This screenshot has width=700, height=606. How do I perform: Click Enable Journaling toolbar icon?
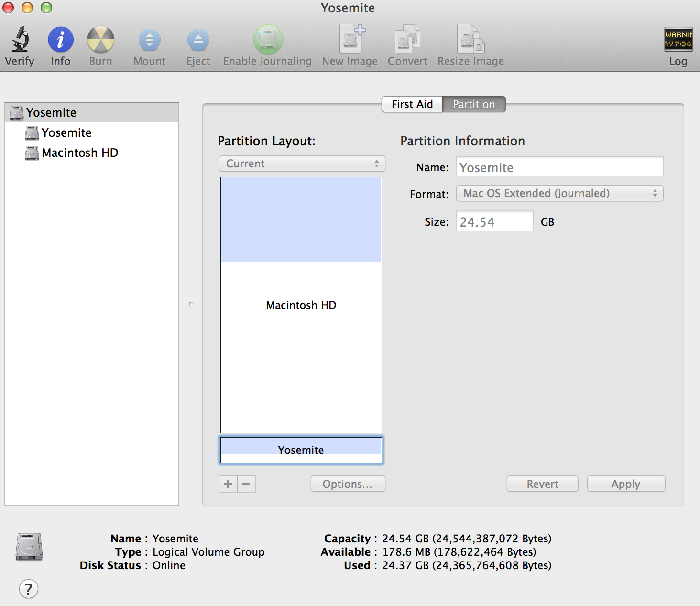[268, 39]
